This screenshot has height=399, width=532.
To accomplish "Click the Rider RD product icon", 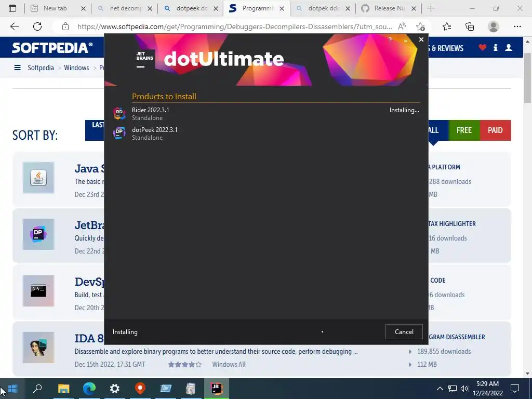I will coord(119,113).
